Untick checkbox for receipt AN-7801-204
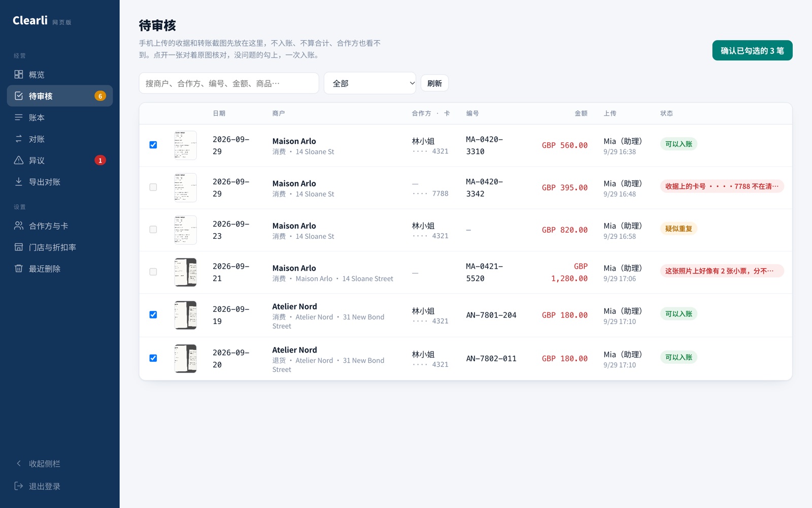 click(153, 315)
